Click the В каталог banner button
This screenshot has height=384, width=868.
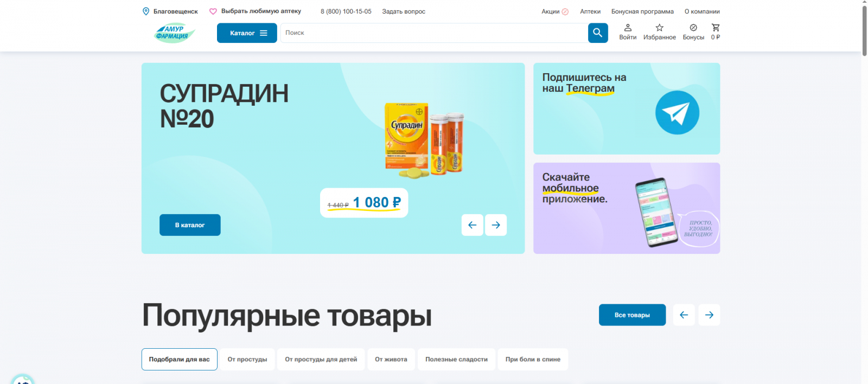(x=190, y=225)
